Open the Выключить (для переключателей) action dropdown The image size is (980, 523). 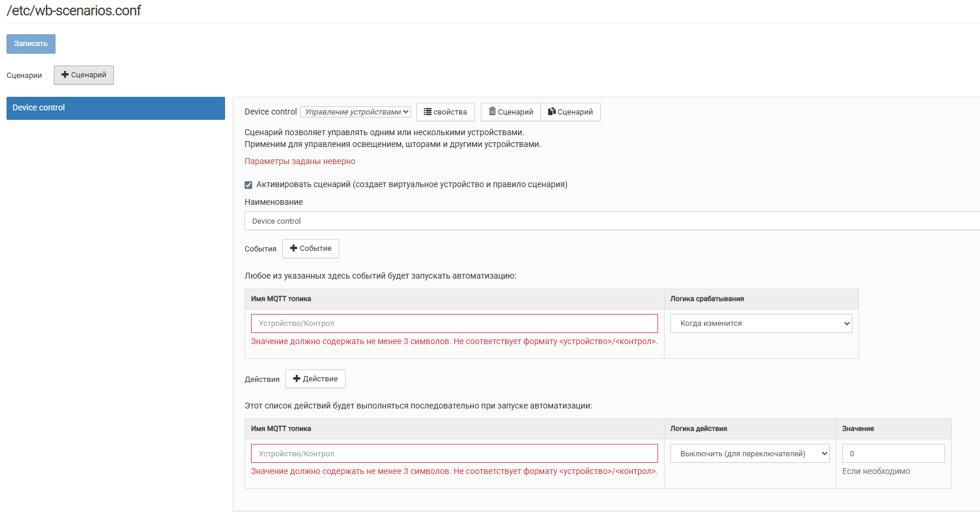(750, 453)
